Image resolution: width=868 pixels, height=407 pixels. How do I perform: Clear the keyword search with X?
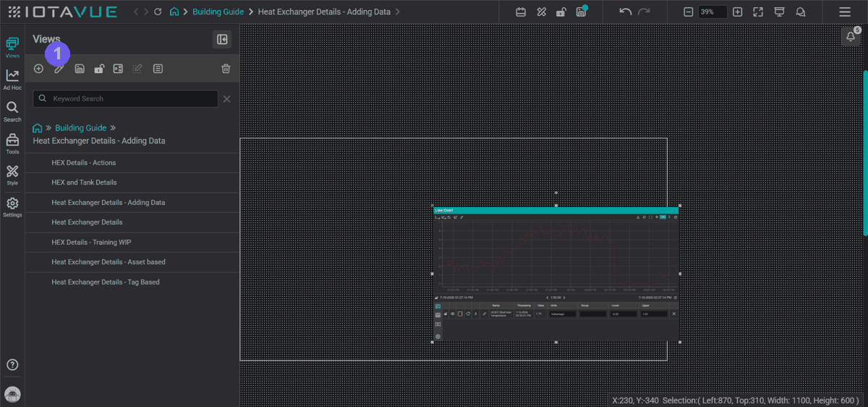pyautogui.click(x=226, y=98)
